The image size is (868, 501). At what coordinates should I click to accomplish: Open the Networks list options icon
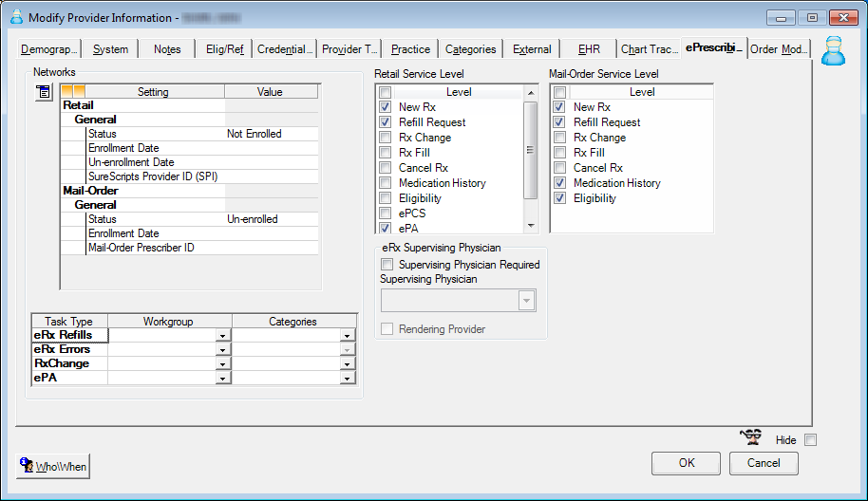pyautogui.click(x=43, y=92)
